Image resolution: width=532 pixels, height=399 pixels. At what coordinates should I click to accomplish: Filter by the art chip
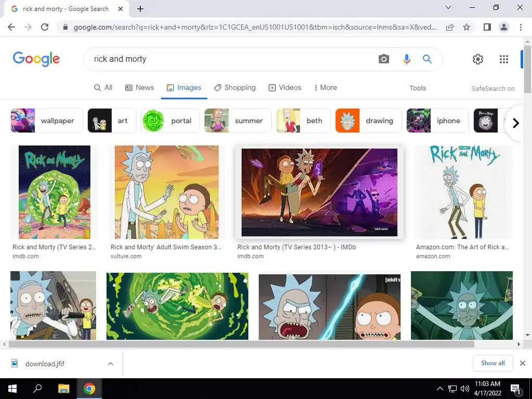click(112, 121)
